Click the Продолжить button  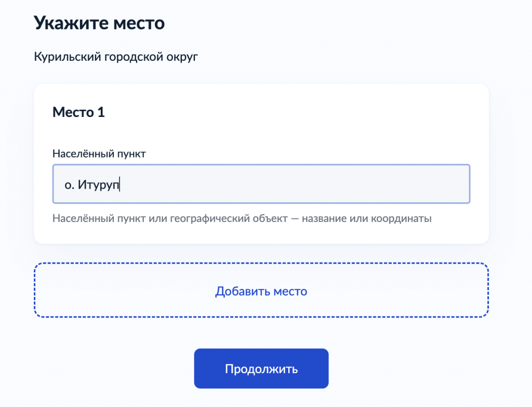pos(261,369)
